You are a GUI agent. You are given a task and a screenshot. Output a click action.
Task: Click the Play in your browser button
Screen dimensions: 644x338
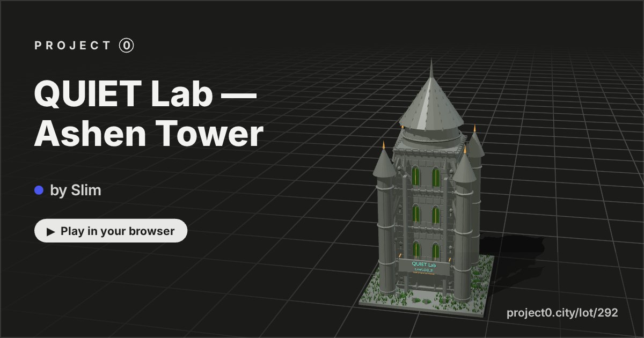[111, 231]
